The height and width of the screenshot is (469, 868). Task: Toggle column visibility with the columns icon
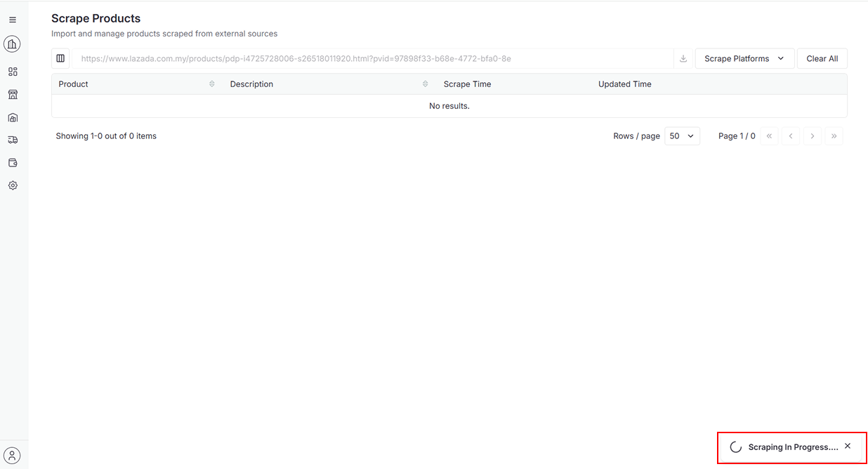(x=60, y=59)
